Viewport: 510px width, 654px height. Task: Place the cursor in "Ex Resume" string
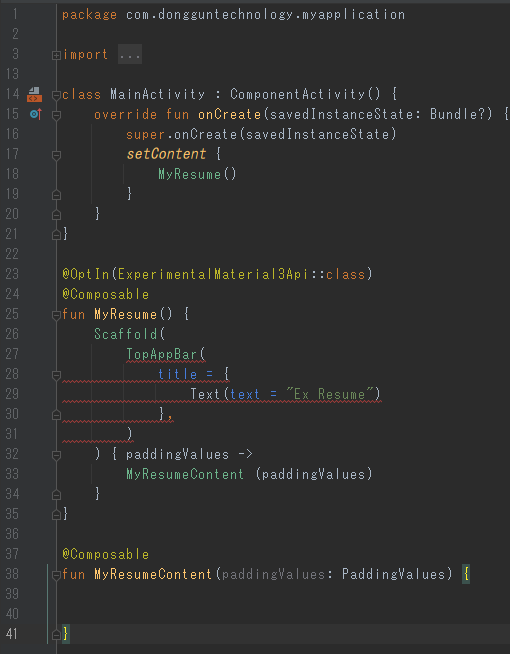click(x=329, y=394)
